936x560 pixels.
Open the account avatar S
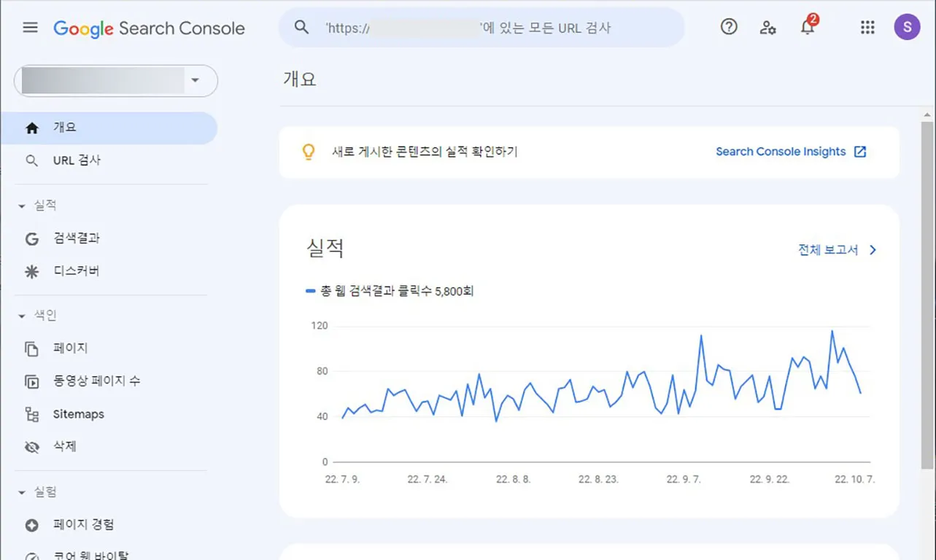click(907, 28)
